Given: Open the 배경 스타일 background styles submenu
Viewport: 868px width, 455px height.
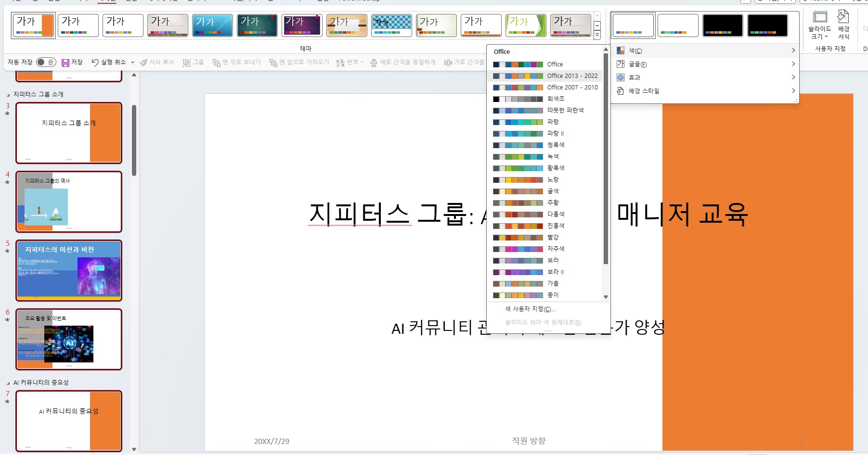Looking at the screenshot, I should pyautogui.click(x=644, y=91).
